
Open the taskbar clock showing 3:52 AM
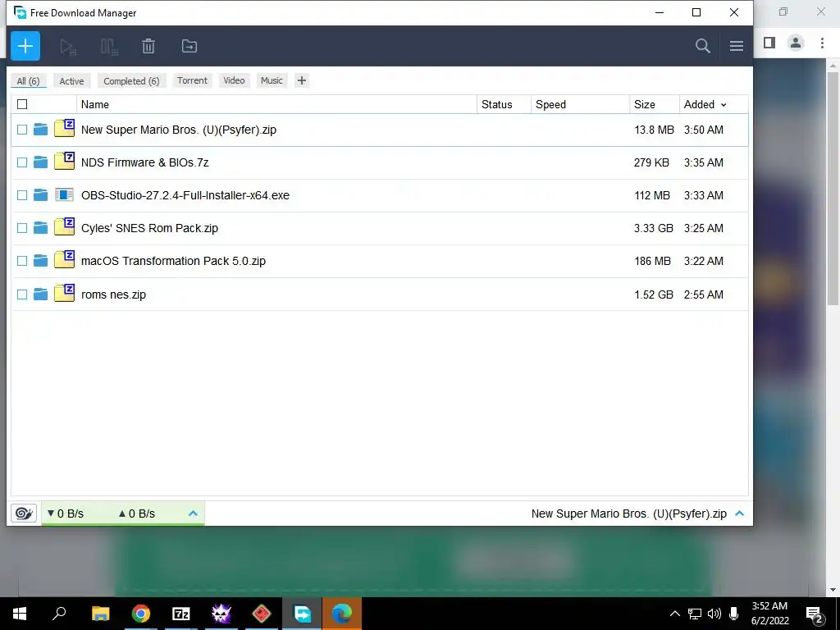point(769,614)
